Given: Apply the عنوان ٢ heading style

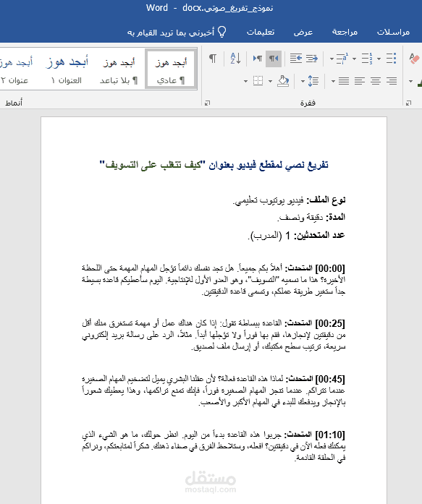Looking at the screenshot, I should [16, 69].
